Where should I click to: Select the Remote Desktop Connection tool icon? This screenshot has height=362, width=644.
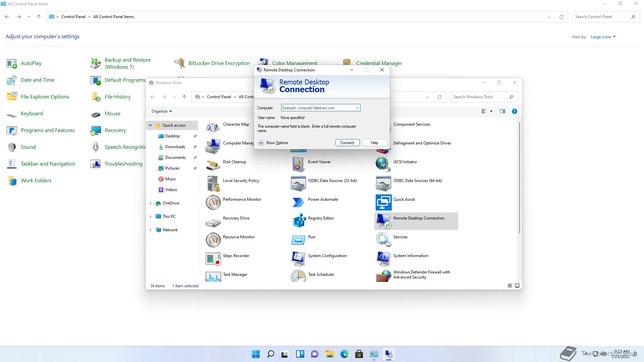click(383, 221)
